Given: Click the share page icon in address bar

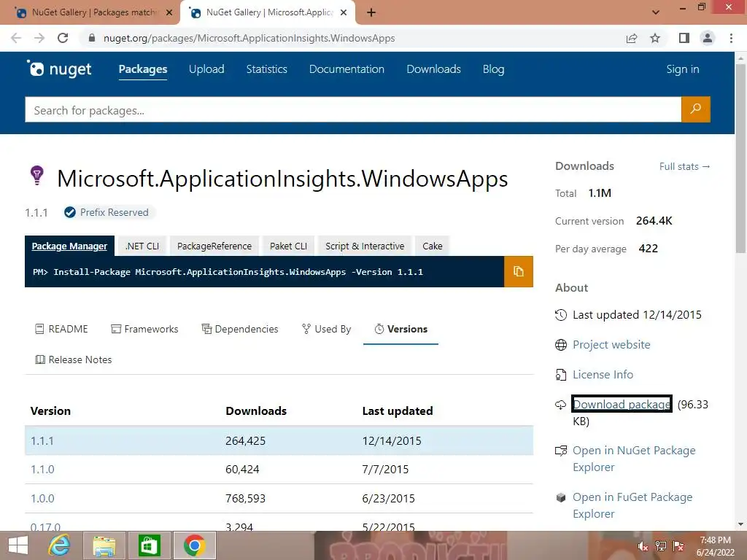Looking at the screenshot, I should coord(632,38).
